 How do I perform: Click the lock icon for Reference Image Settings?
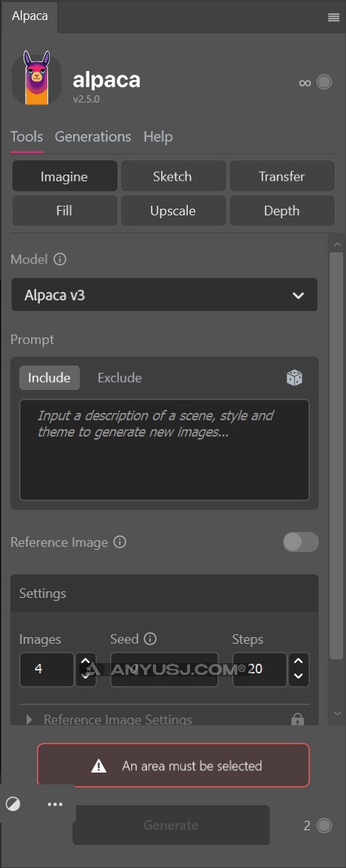(x=297, y=719)
